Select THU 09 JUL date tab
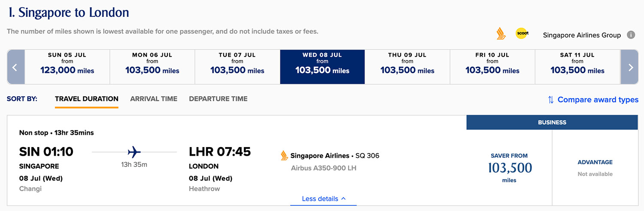This screenshot has width=644, height=211. (x=407, y=67)
